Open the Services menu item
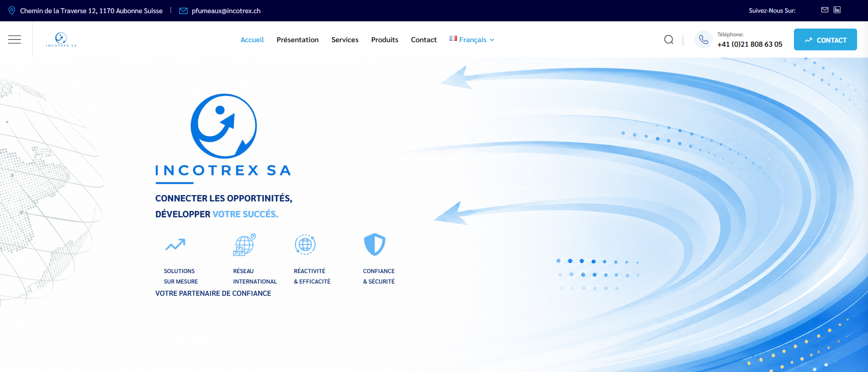The image size is (868, 372). [x=345, y=40]
